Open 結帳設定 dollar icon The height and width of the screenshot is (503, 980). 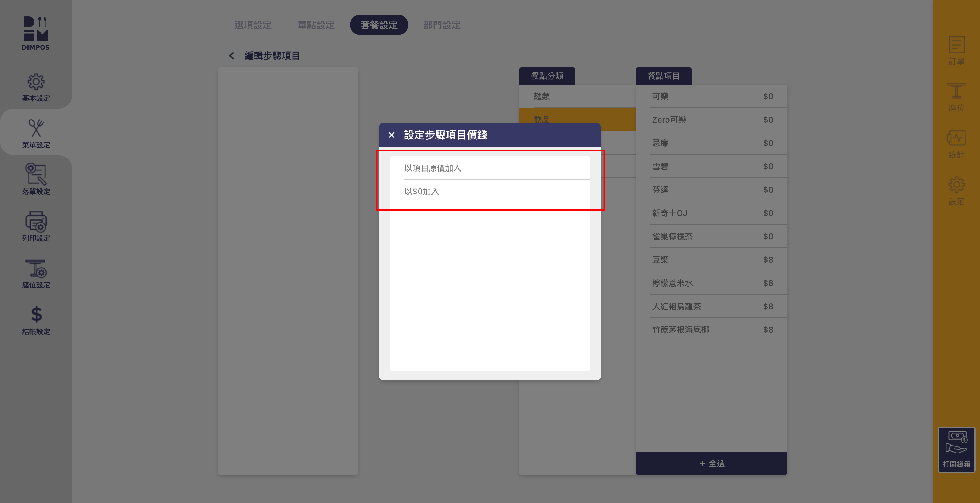[x=36, y=315]
